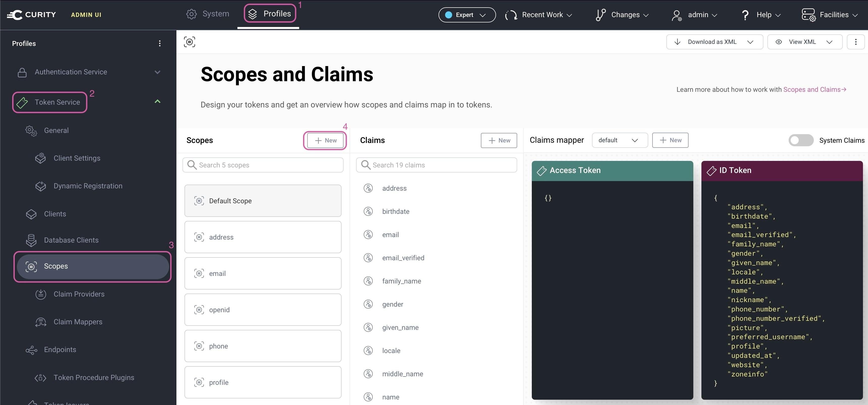Click the Endpoints icon in the sidebar
This screenshot has width=868, height=405.
click(x=31, y=350)
